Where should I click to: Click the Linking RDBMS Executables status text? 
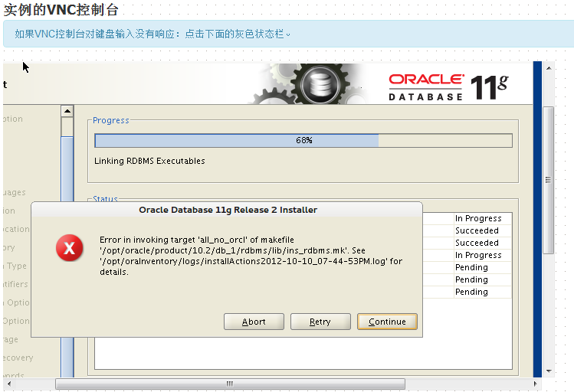149,161
